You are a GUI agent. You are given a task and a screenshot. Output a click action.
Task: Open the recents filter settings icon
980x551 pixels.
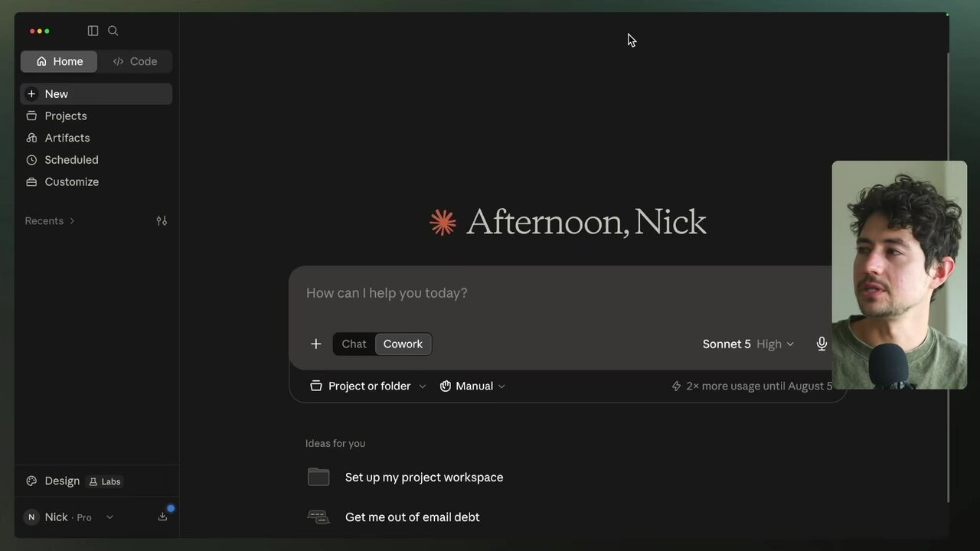point(162,220)
